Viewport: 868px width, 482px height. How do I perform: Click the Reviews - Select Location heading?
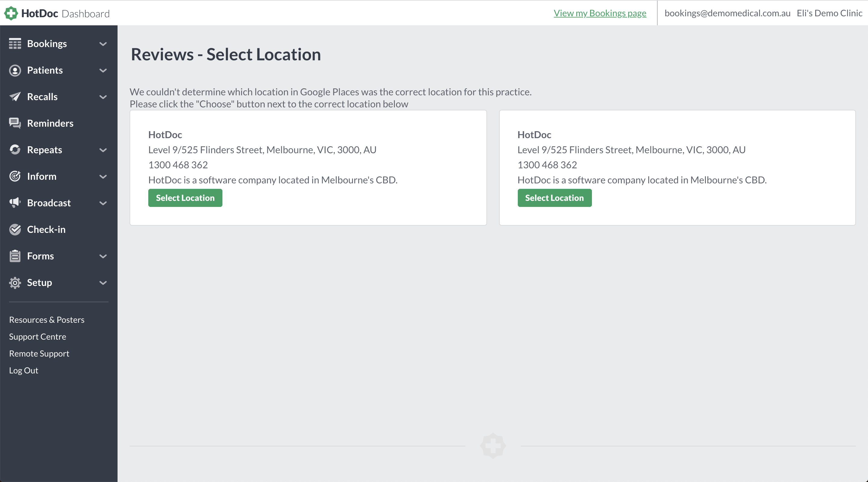226,54
